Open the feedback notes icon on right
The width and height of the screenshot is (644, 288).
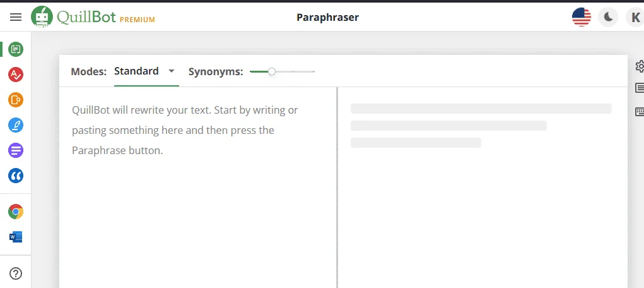pos(640,88)
